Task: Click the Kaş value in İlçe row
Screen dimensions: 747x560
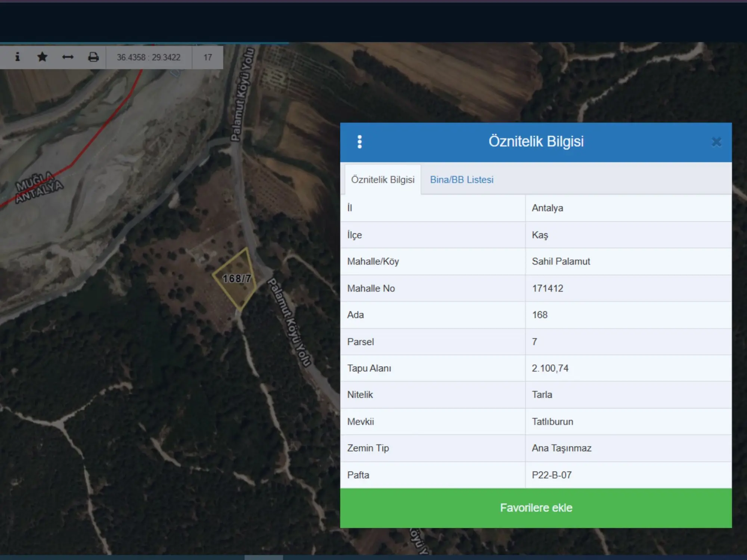Action: click(540, 235)
